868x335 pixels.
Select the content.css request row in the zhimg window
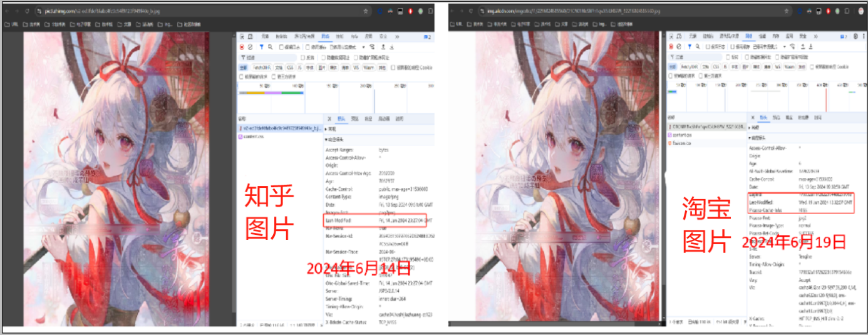click(x=281, y=137)
